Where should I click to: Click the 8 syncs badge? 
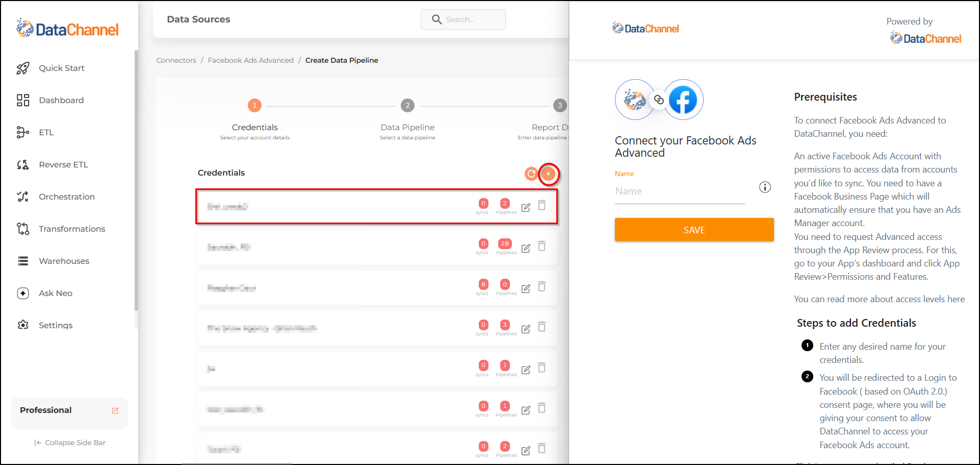click(483, 284)
